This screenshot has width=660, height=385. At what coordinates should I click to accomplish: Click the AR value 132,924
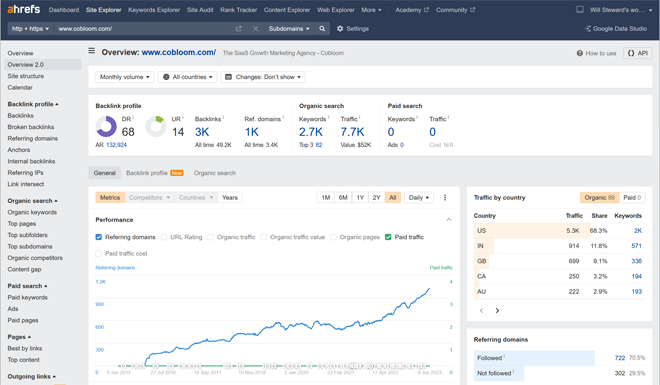(x=117, y=145)
